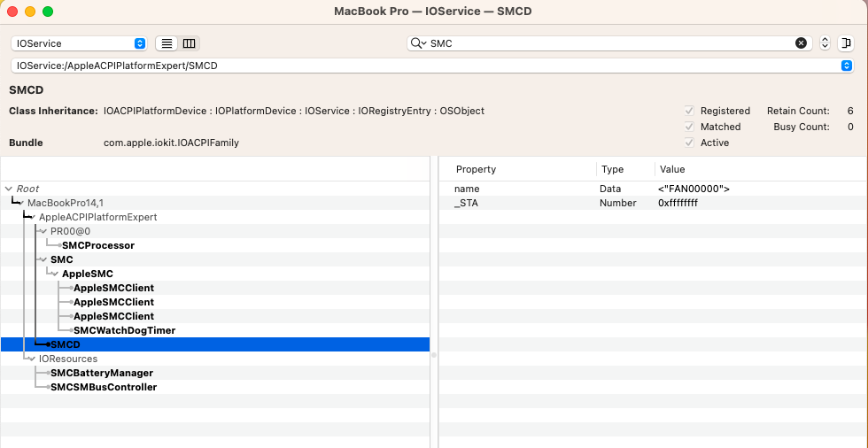Select the _STA property row
This screenshot has height=448, width=868.
coord(654,203)
